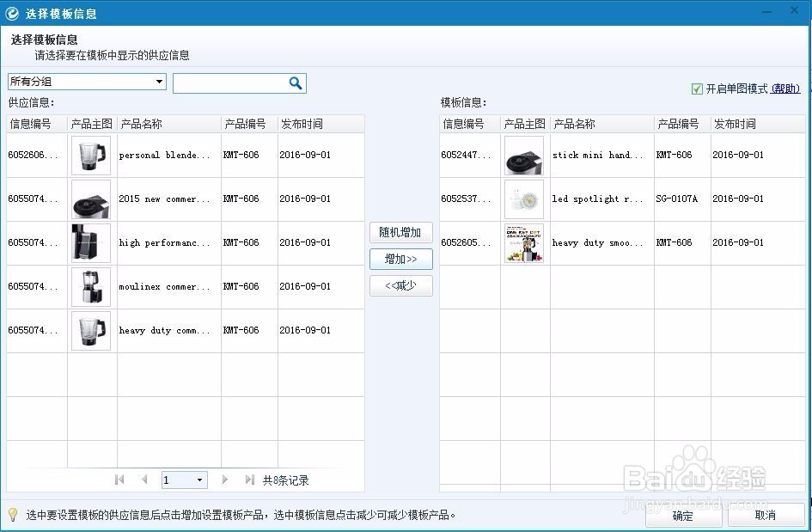The image size is (812, 532).
Task: Click the app logo in title bar
Action: [x=12, y=14]
